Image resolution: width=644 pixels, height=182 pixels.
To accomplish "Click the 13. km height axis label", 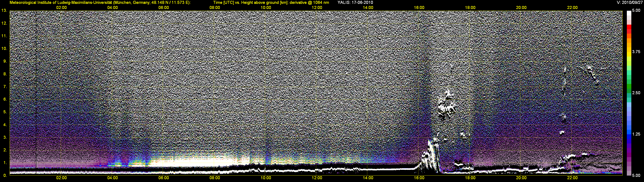I will click(4, 10).
